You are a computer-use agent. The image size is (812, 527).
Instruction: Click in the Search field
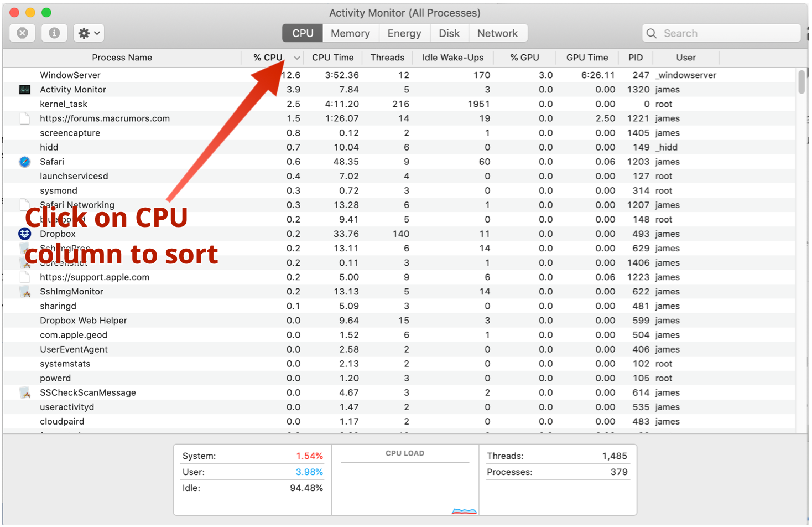tap(721, 33)
